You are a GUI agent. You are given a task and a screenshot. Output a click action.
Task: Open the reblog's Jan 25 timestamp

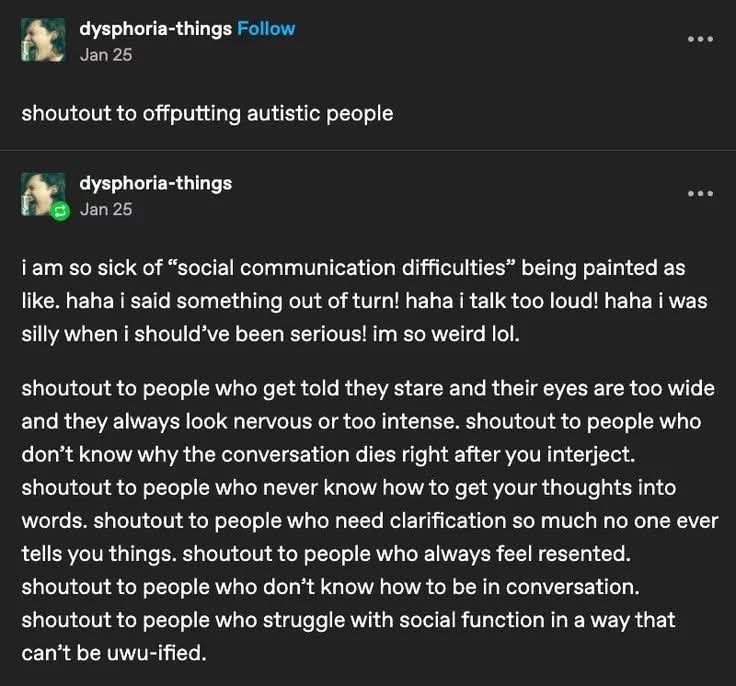106,209
